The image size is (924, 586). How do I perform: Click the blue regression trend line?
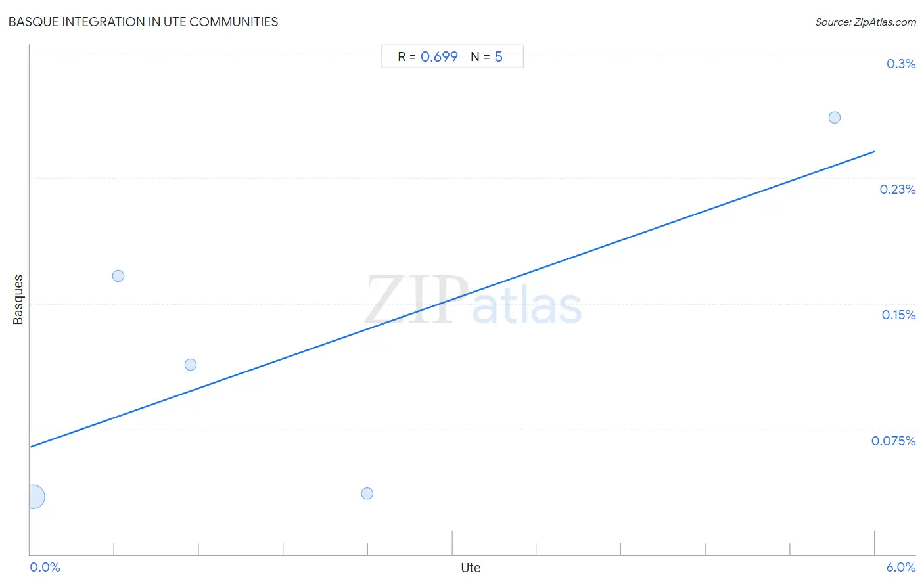[452, 299]
